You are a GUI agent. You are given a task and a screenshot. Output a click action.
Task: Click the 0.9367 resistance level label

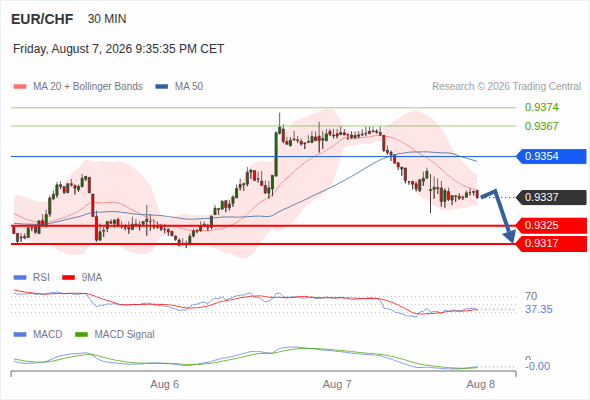pyautogui.click(x=541, y=126)
